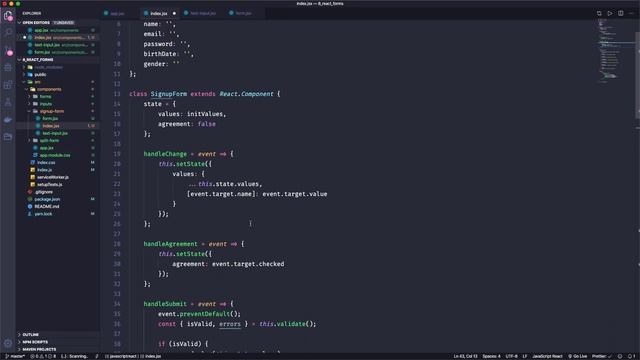Click the LF end-of-line indicator
Image resolution: width=640 pixels, height=360 pixels.
click(525, 356)
